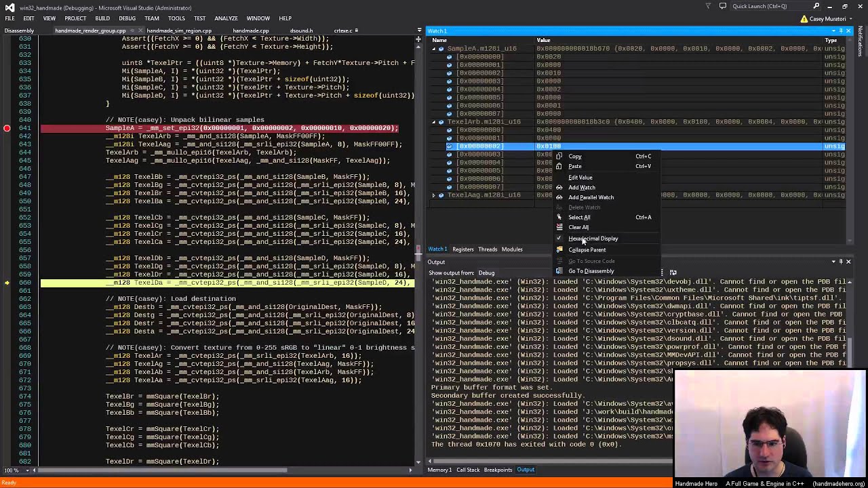Click the Quick Launch search magnifier icon
The height and width of the screenshot is (488, 868).
pyautogui.click(x=816, y=6)
